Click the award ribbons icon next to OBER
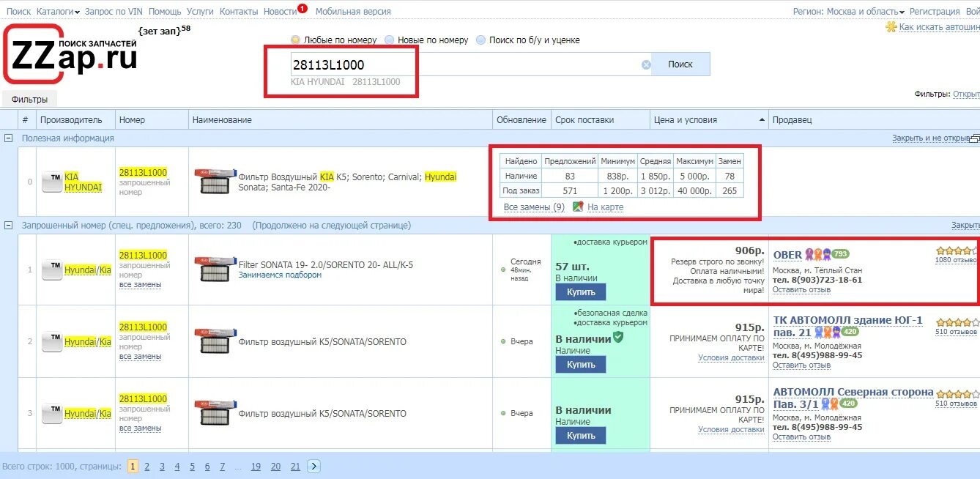 coord(818,254)
